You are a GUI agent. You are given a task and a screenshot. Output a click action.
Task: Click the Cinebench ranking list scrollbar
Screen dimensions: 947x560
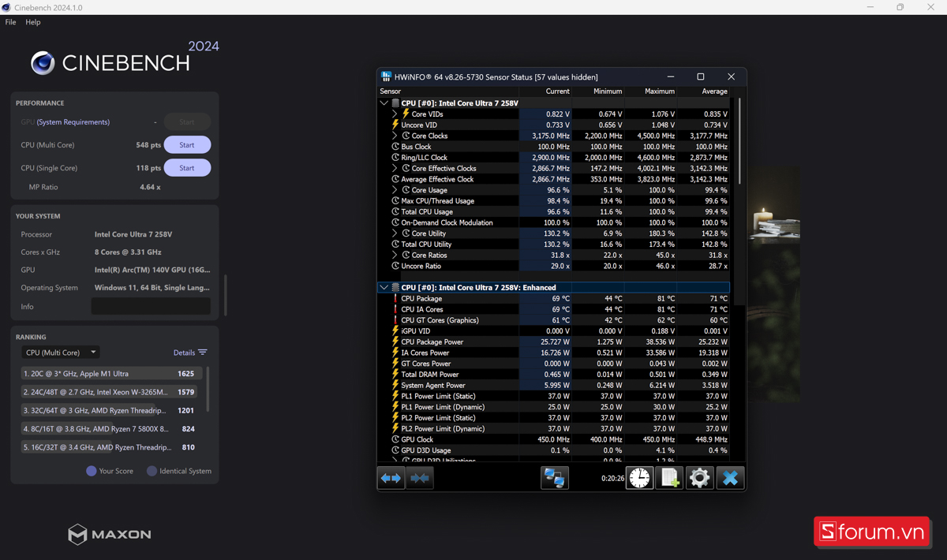point(208,388)
